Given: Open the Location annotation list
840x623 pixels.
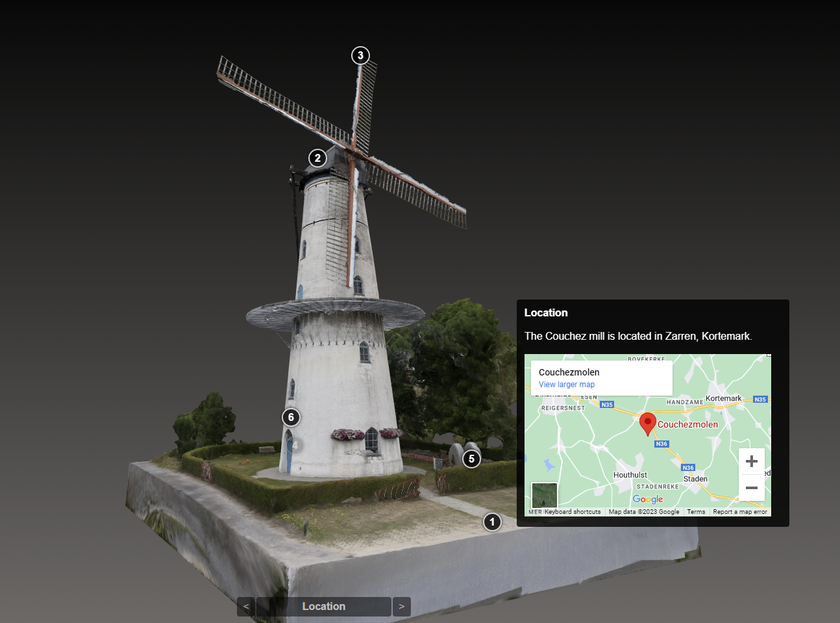Looking at the screenshot, I should point(324,606).
